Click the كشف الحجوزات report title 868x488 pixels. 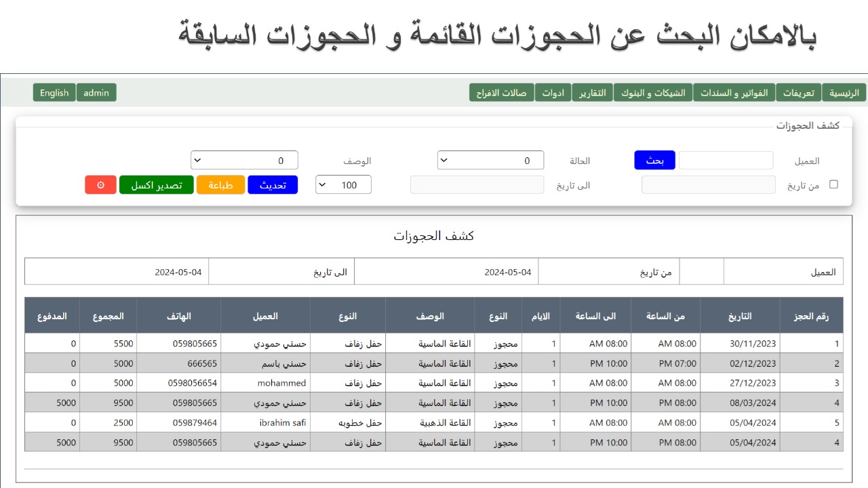click(434, 236)
